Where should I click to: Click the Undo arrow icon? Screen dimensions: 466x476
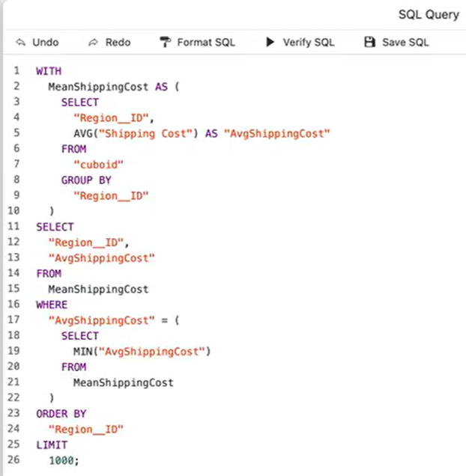20,43
